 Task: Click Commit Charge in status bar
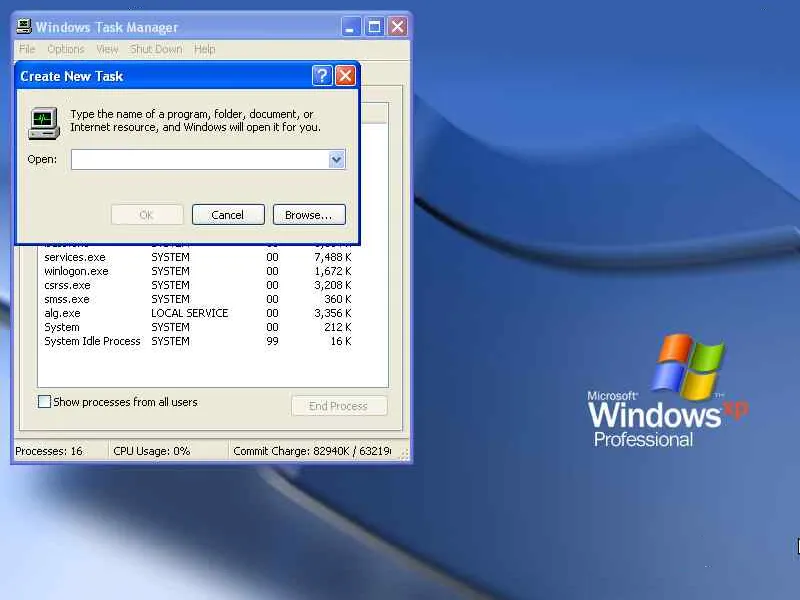pos(312,452)
